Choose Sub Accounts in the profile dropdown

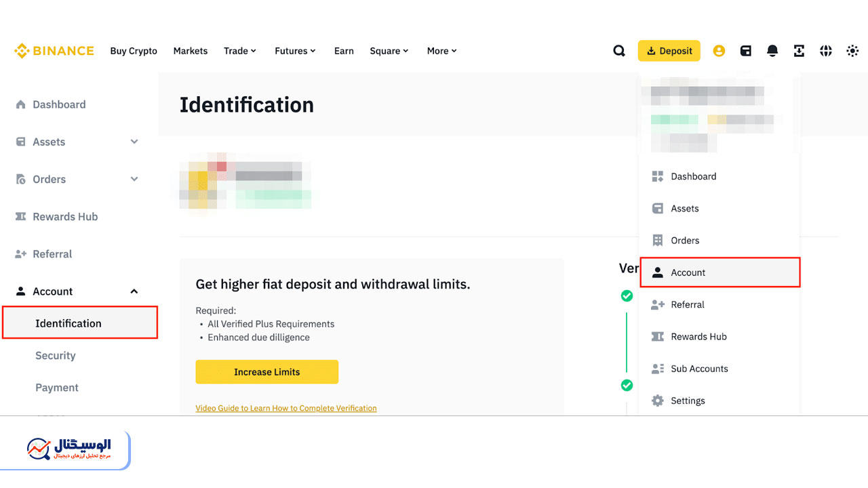pos(699,369)
